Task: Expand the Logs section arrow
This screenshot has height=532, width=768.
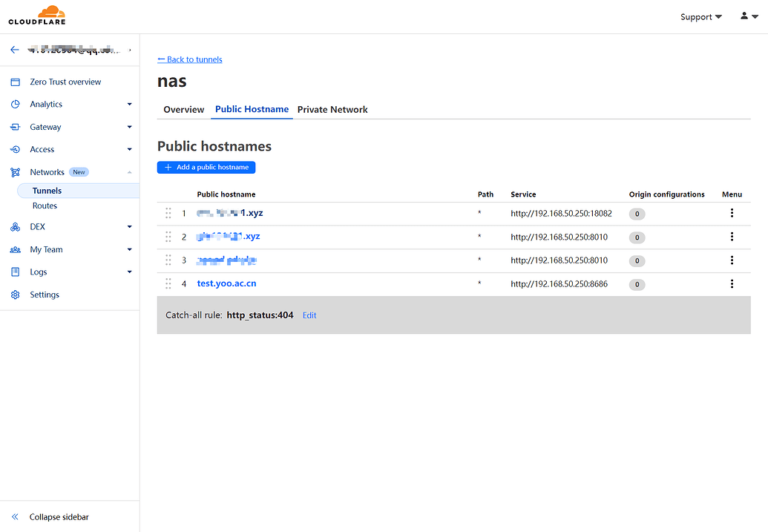Action: click(x=129, y=272)
